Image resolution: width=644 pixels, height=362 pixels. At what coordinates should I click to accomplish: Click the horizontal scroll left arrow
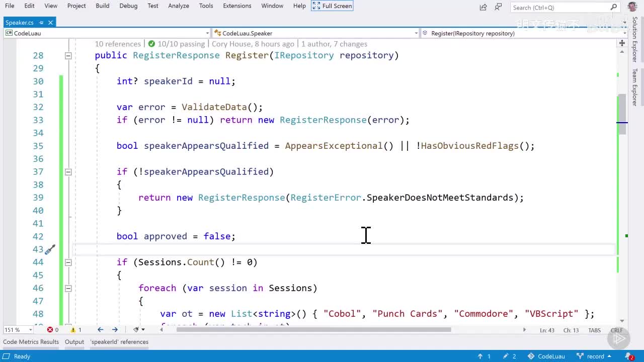(163, 330)
